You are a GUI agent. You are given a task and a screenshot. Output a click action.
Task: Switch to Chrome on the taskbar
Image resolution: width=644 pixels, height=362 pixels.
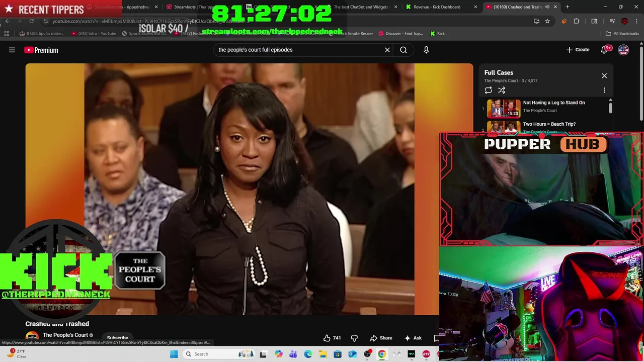pos(382,354)
